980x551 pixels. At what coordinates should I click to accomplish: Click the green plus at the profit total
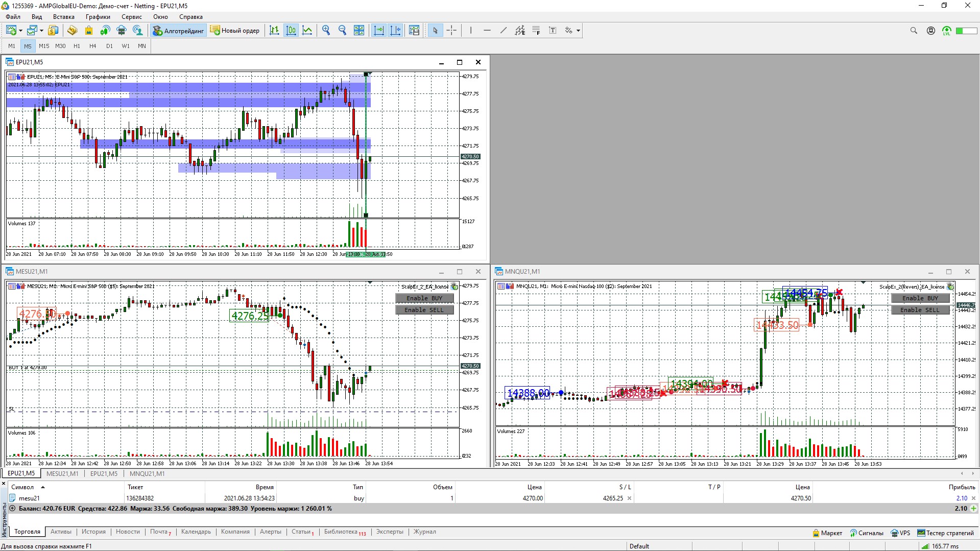click(973, 509)
